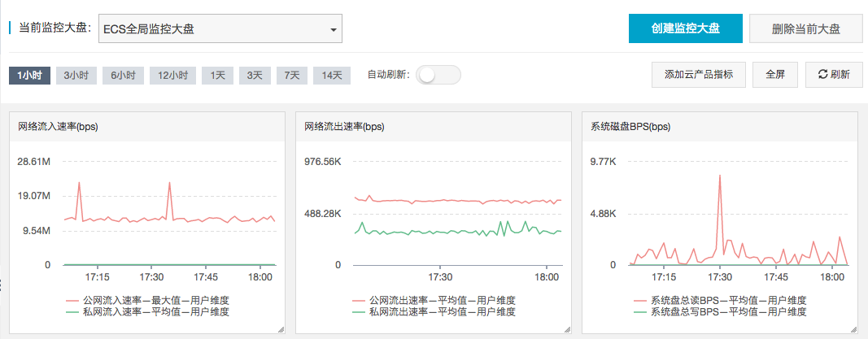Select the 1天 time range
Screen dimensions: 868x339
(217, 76)
